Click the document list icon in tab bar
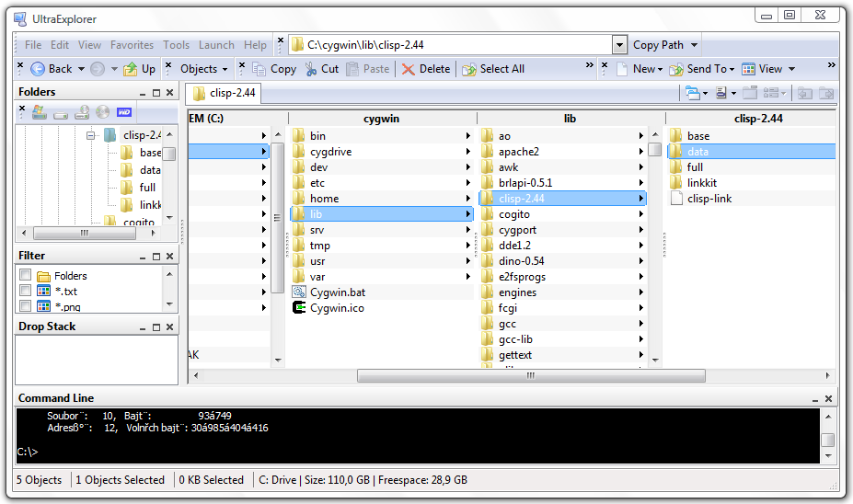The image size is (853, 504). [721, 93]
